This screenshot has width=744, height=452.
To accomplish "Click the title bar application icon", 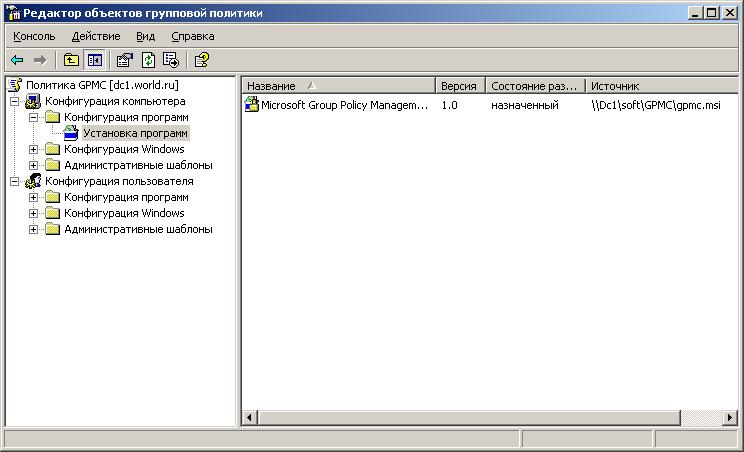I will pos(13,13).
